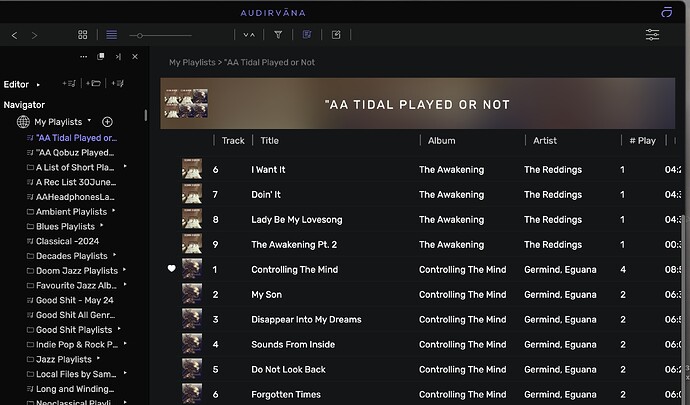Open the filter funnel in toolbar
Viewport: 690px width, 405px height.
[278, 35]
